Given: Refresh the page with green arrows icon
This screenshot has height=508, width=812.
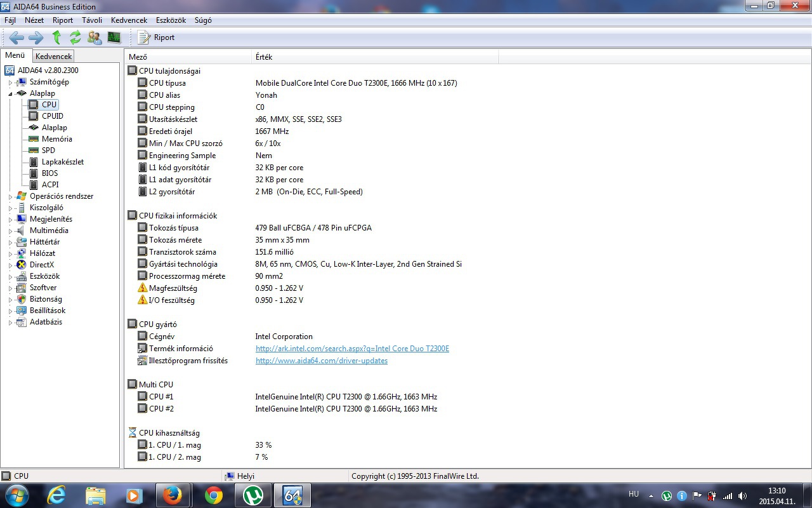Looking at the screenshot, I should point(75,37).
